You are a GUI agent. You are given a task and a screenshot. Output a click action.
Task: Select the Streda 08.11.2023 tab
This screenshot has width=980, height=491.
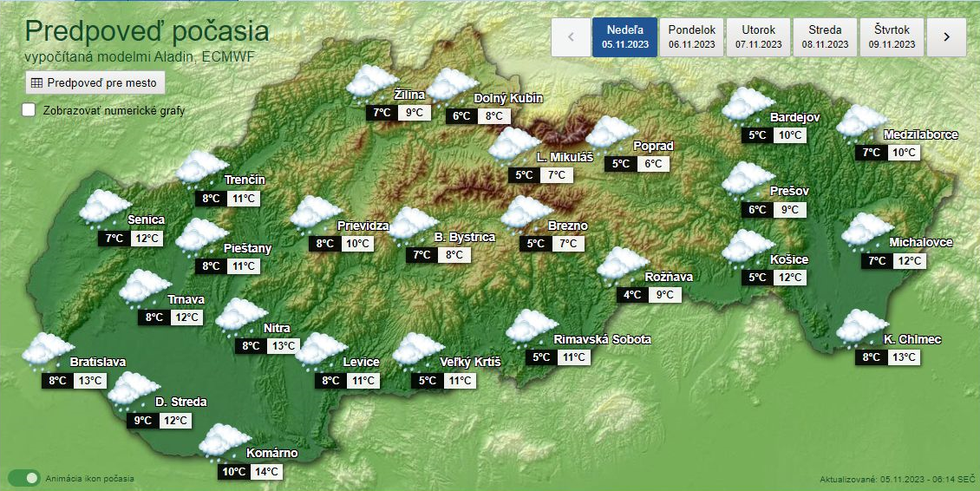pos(825,36)
